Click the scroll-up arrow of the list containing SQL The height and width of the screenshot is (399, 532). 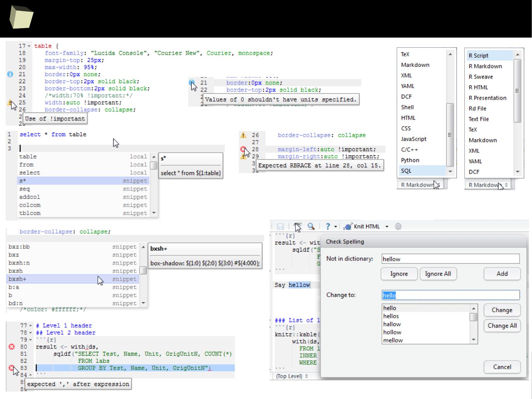coord(450,54)
